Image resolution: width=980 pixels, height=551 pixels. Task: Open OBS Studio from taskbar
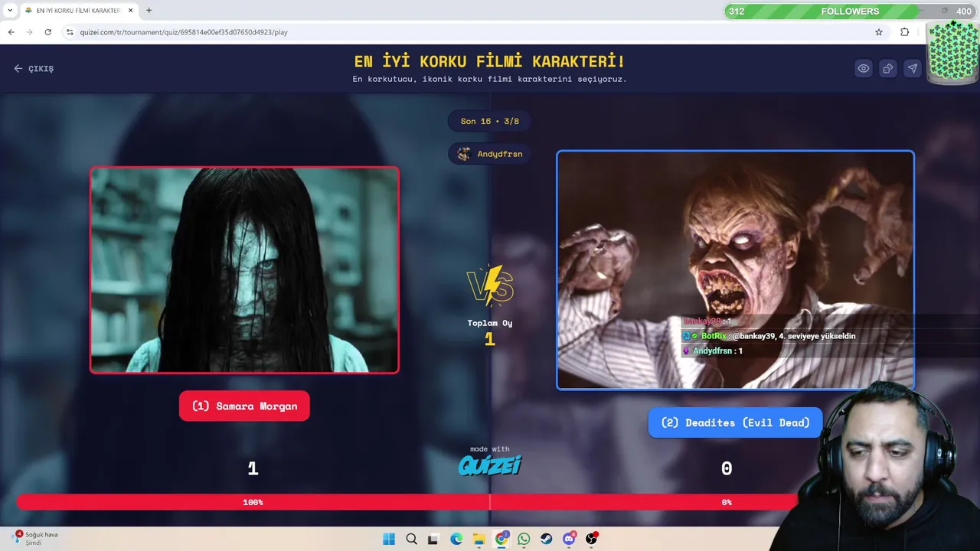point(591,539)
